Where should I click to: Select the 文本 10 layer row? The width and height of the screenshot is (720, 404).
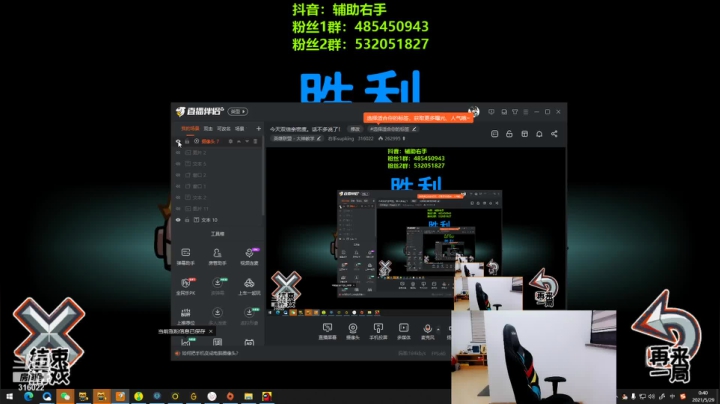pyautogui.click(x=217, y=220)
